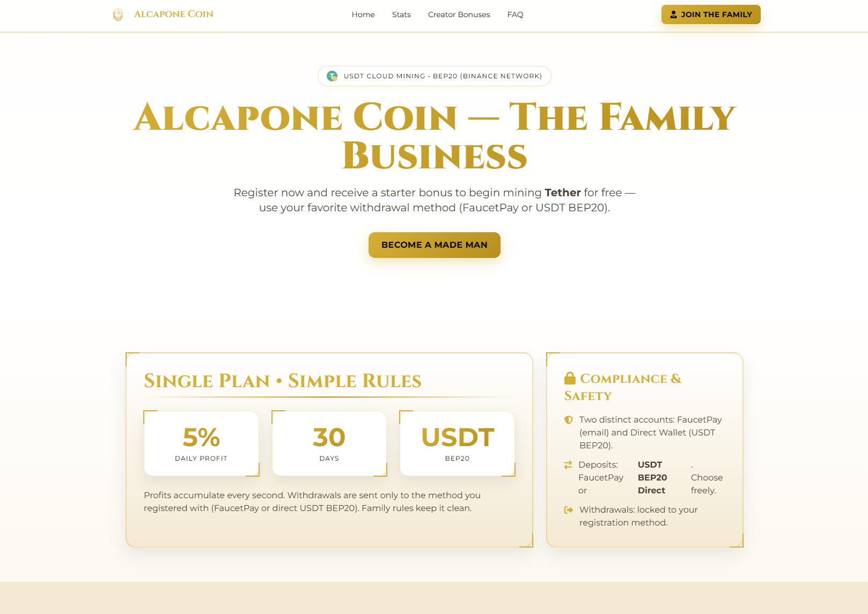Screen dimensions: 868x614
Task: Click the Alcapone Coin brand name link
Action: [x=173, y=14]
